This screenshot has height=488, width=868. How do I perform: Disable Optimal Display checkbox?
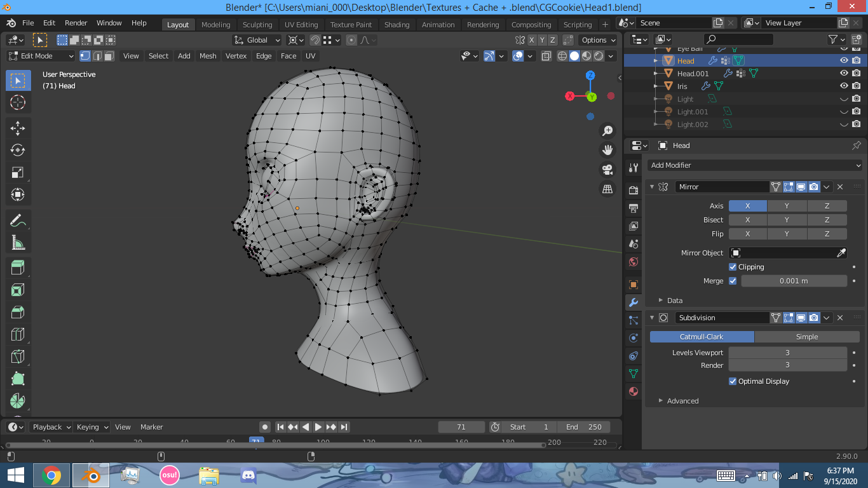point(733,381)
